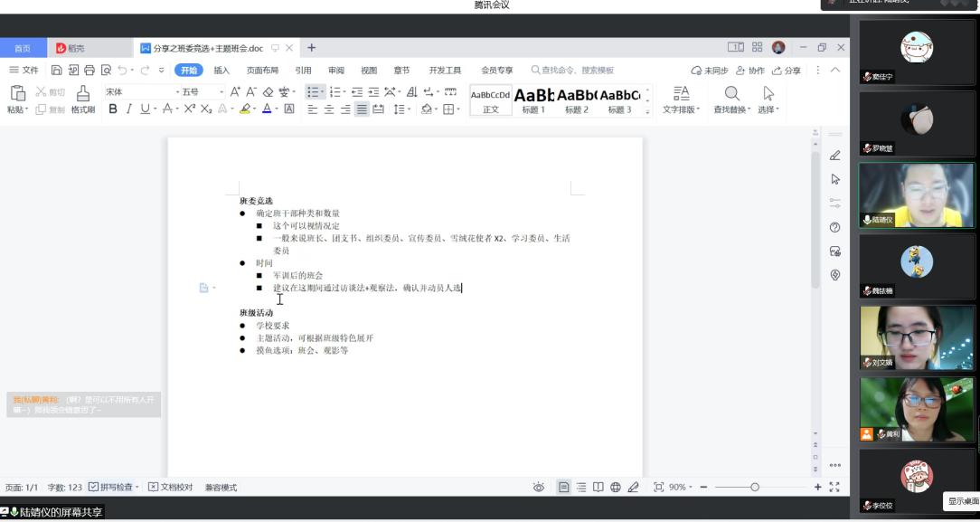980x522 pixels.
Task: Open the 90% zoom level dropdown
Action: coord(680,487)
